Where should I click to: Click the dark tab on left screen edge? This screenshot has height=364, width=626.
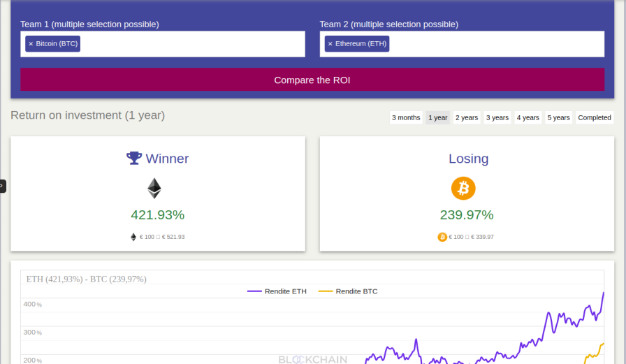3,186
